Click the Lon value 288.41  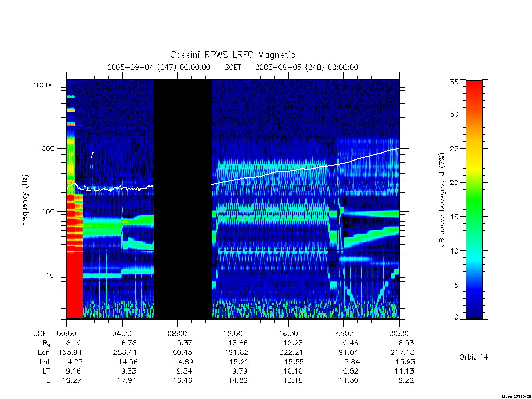pos(125,353)
